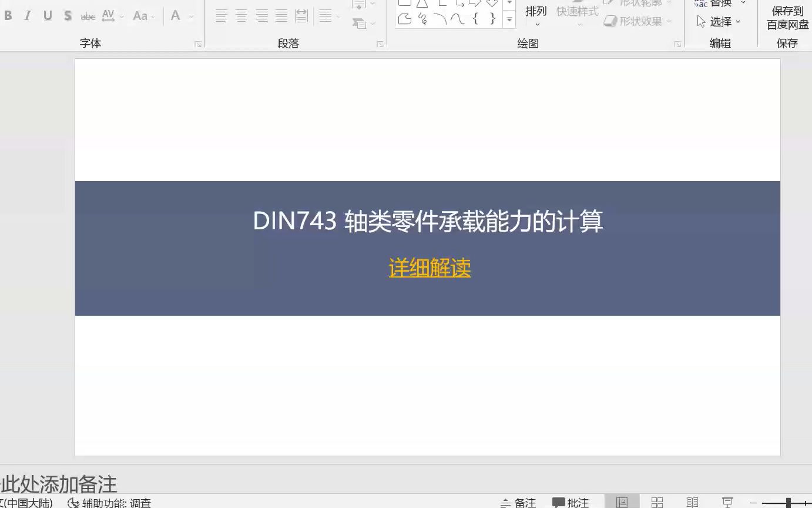This screenshot has width=812, height=508.
Task: Switch to slide sorter view
Action: pos(657,502)
